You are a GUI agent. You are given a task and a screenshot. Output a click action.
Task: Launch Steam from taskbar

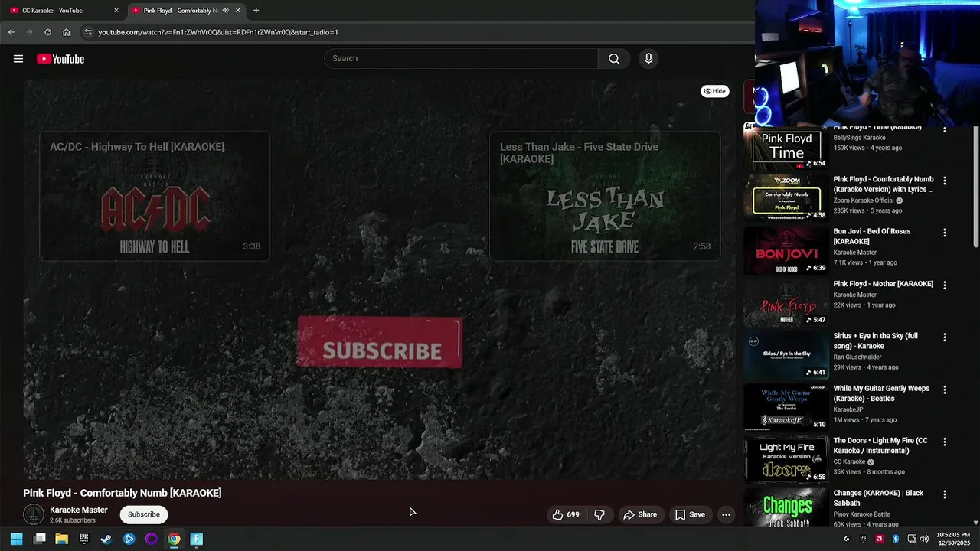(x=106, y=539)
